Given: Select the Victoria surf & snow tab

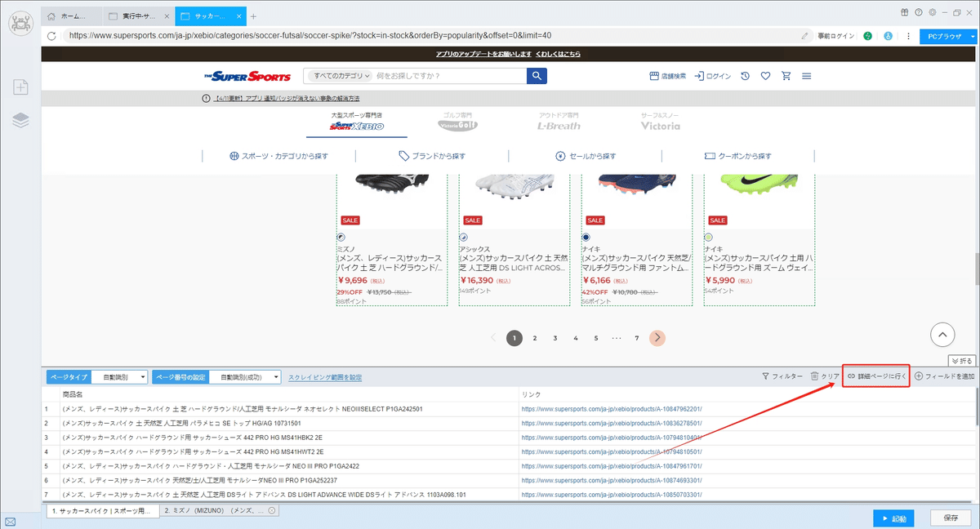Looking at the screenshot, I should coord(661,122).
